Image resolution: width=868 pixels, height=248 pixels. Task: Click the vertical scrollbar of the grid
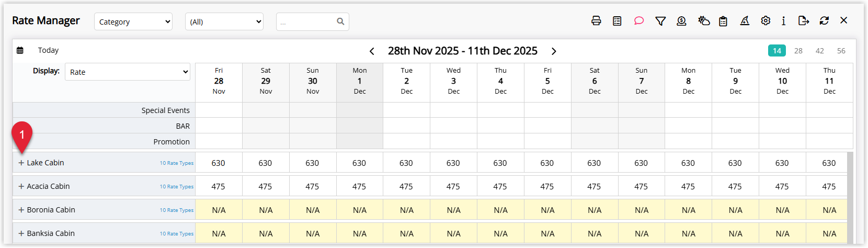[x=850, y=198]
